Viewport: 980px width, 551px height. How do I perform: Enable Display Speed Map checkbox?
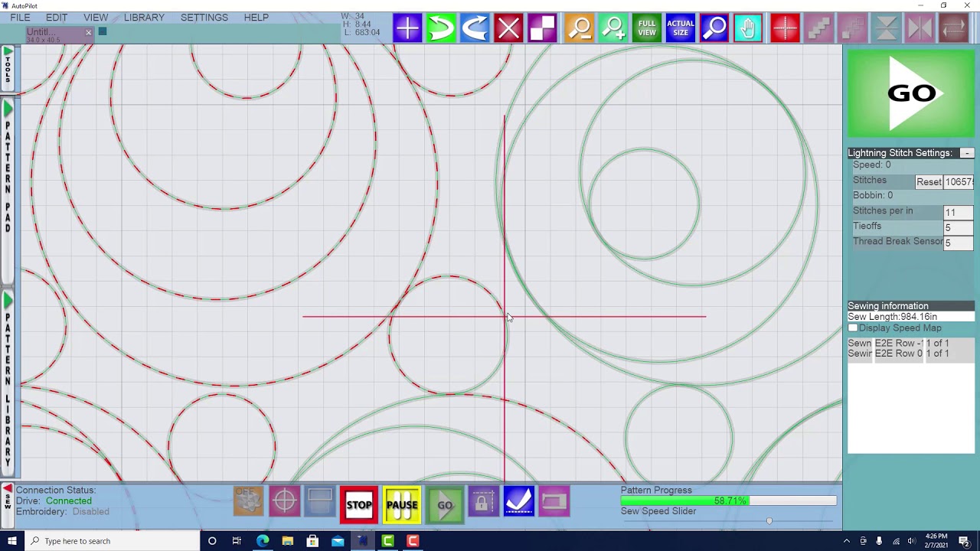click(x=853, y=328)
